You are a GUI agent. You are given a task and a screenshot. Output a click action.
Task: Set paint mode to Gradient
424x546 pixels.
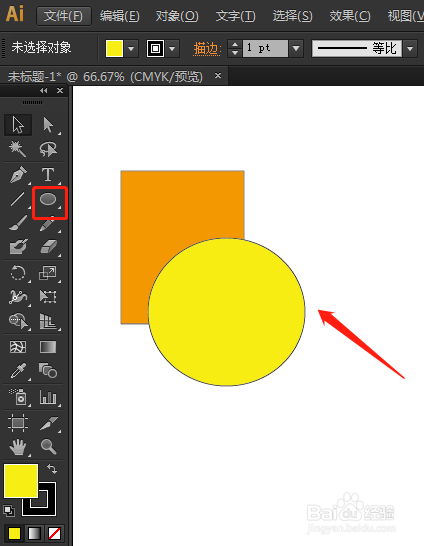[34, 533]
